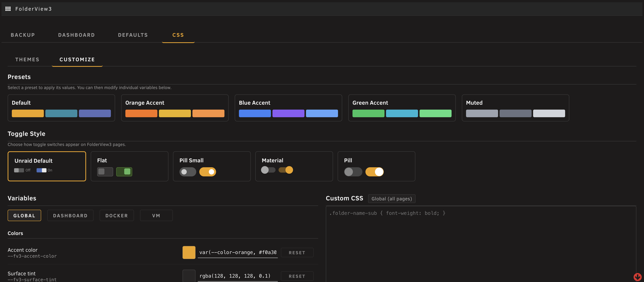Click the FolderView3 title text
Viewport: 644px width, 282px height.
(34, 9)
